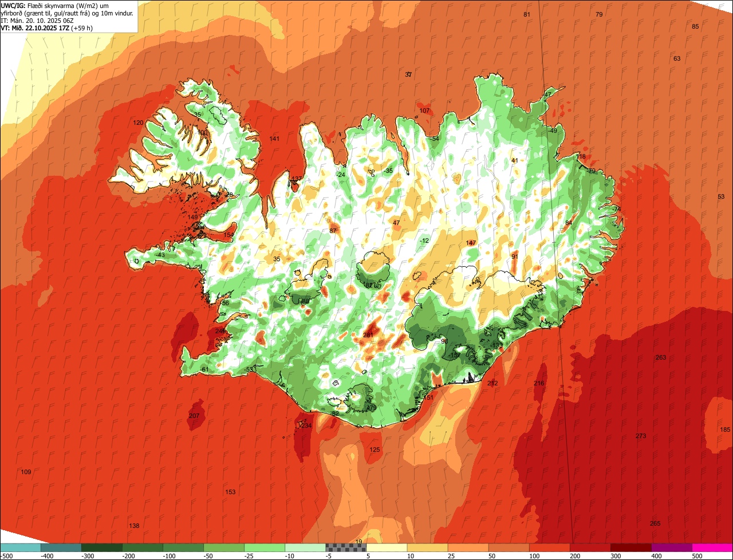Click the flux value 234
Screen dimensions: 733x560
point(306,425)
